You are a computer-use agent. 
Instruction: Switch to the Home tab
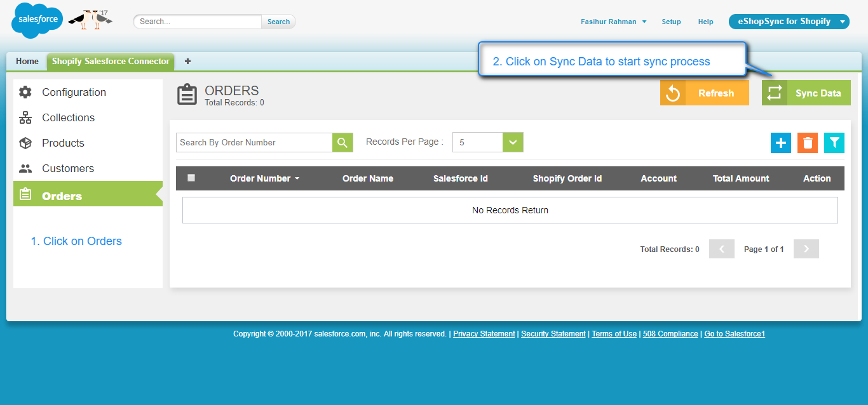point(27,62)
